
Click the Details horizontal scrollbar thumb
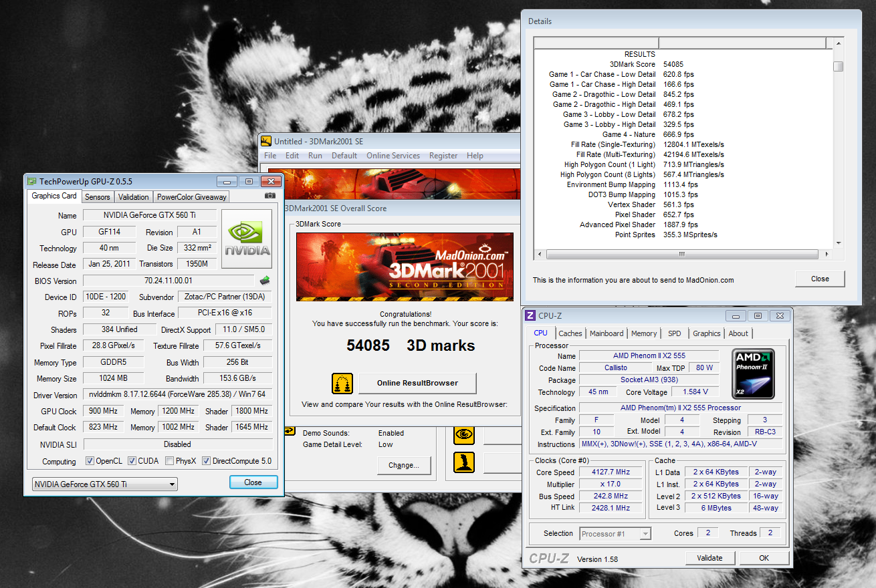click(x=682, y=255)
